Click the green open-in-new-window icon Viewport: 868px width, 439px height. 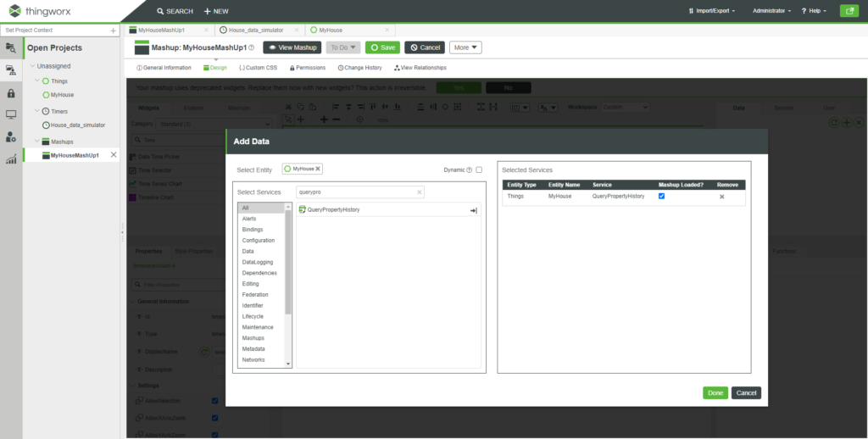tap(849, 10)
